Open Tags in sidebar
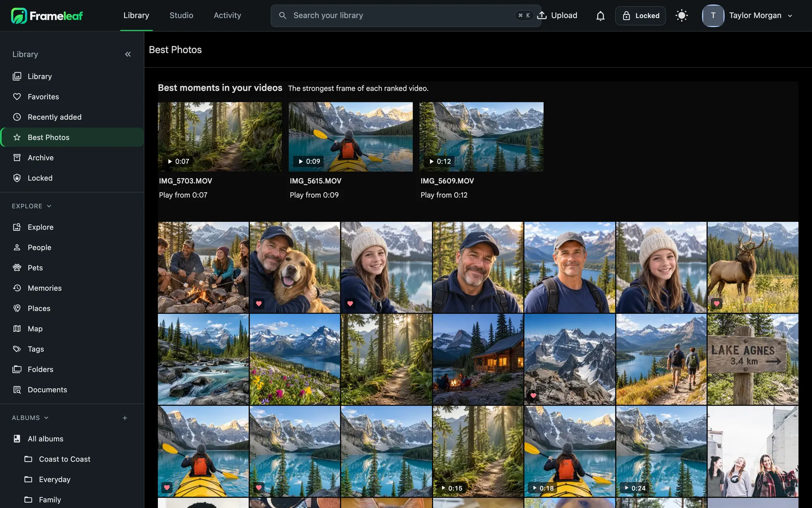812x508 pixels. click(72, 349)
